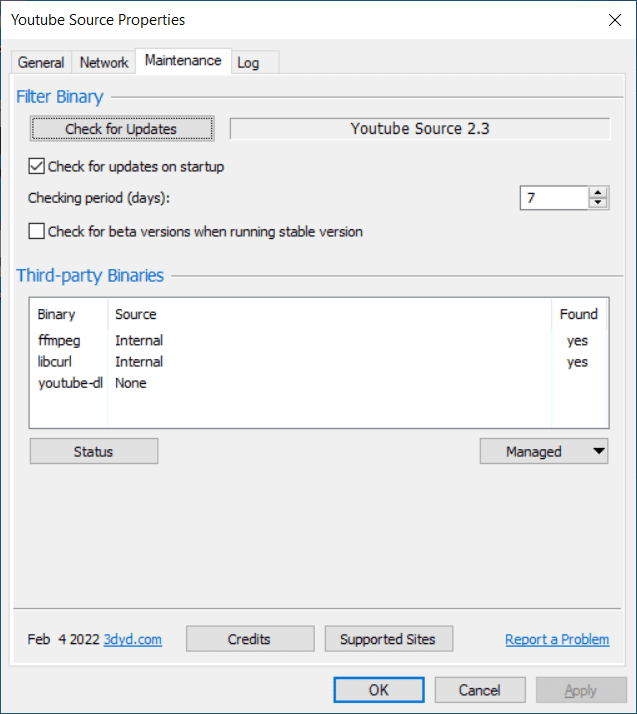This screenshot has height=714, width=637.
Task: Click the Check for Updates button
Action: (122, 129)
